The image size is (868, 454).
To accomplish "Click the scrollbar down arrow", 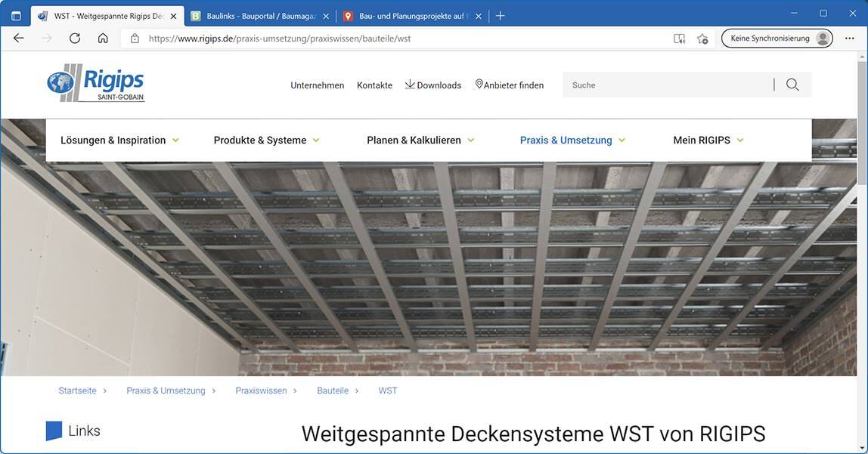I will click(x=862, y=447).
